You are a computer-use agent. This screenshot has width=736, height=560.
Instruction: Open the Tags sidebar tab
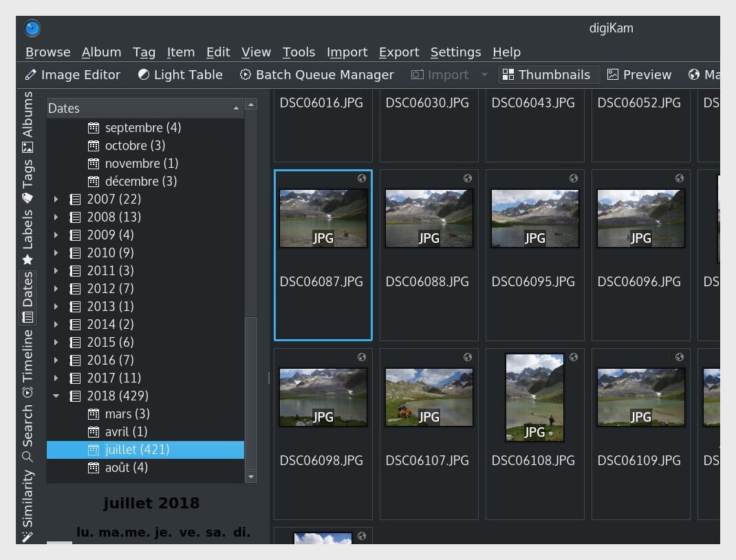(x=28, y=181)
